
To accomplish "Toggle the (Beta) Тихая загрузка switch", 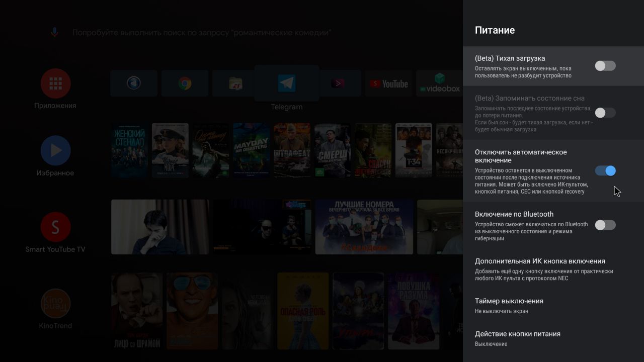I will (605, 66).
